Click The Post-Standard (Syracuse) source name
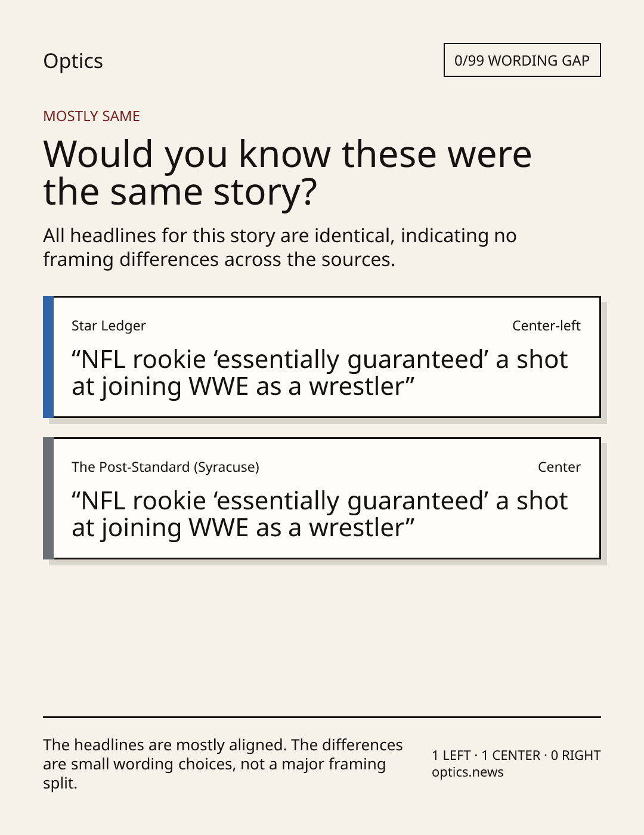Screen dimensions: 644x835 [165, 467]
